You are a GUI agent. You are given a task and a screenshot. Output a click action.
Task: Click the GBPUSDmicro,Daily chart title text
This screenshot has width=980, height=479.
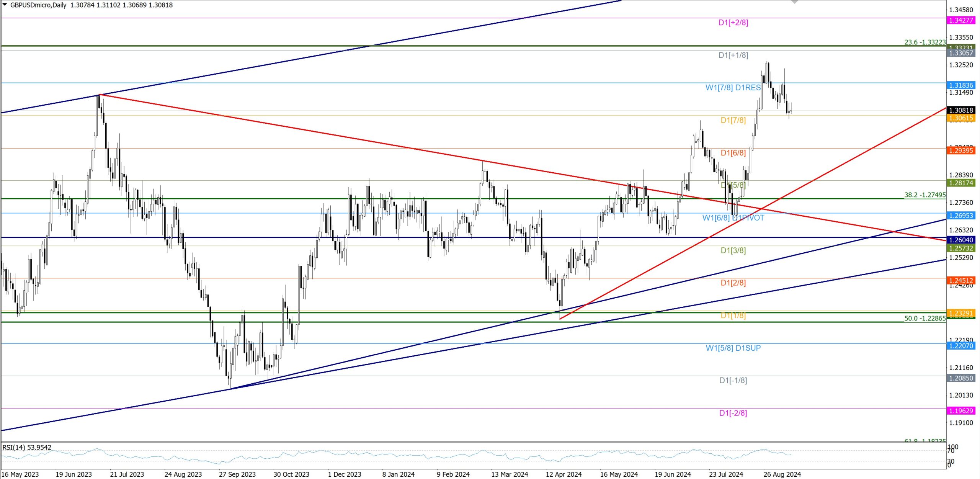(38, 5)
